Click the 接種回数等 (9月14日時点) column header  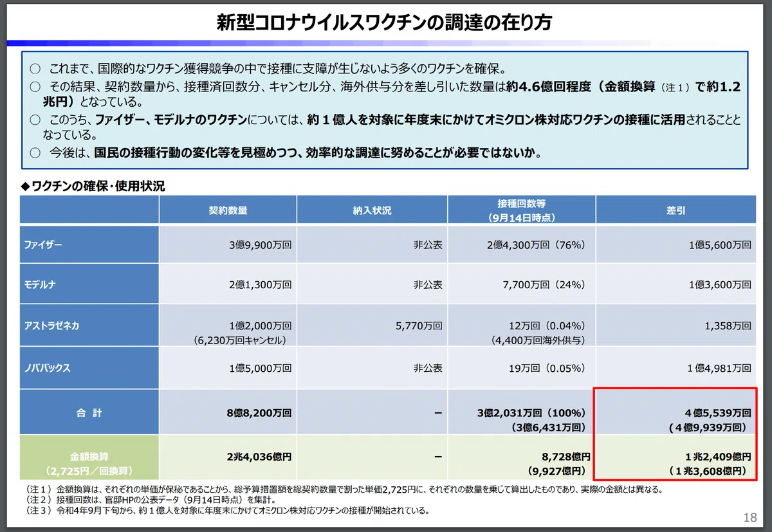click(x=520, y=210)
